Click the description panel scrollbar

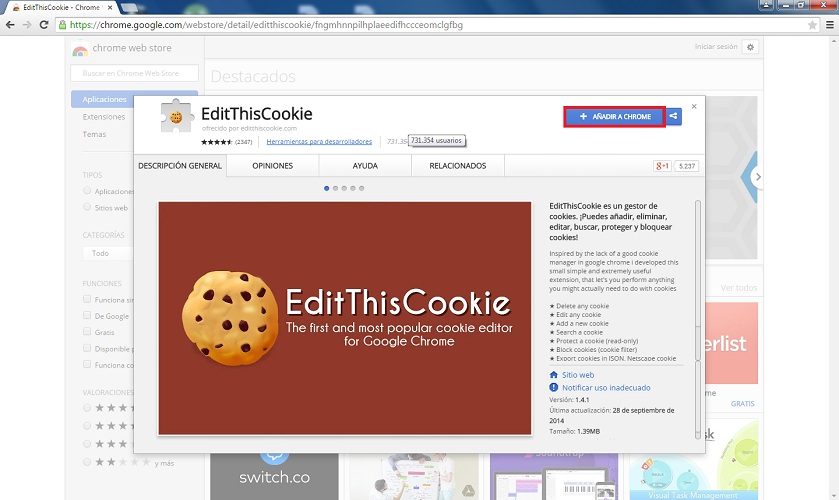pos(697,320)
